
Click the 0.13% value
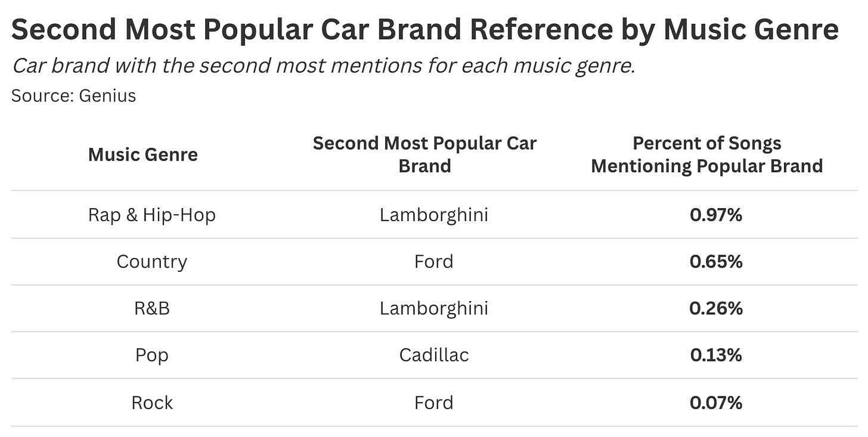point(716,355)
